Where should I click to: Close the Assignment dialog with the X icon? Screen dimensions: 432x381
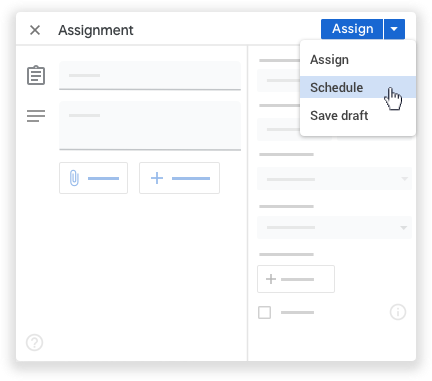[x=35, y=30]
